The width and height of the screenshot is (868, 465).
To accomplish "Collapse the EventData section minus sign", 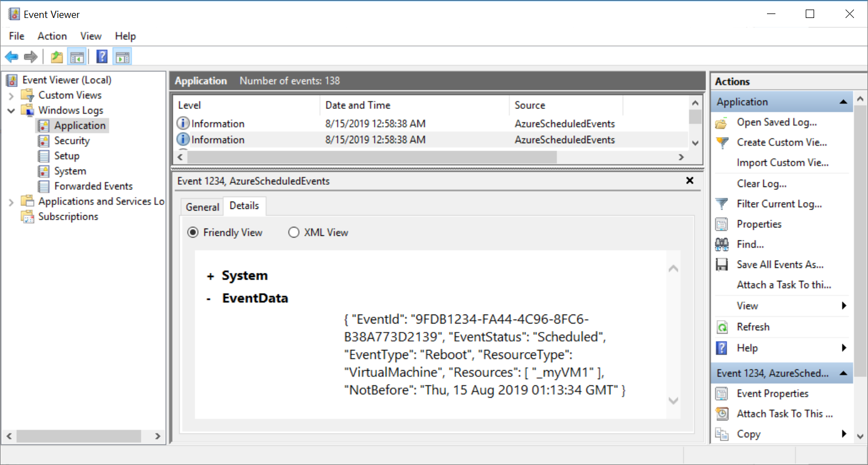I will (209, 299).
